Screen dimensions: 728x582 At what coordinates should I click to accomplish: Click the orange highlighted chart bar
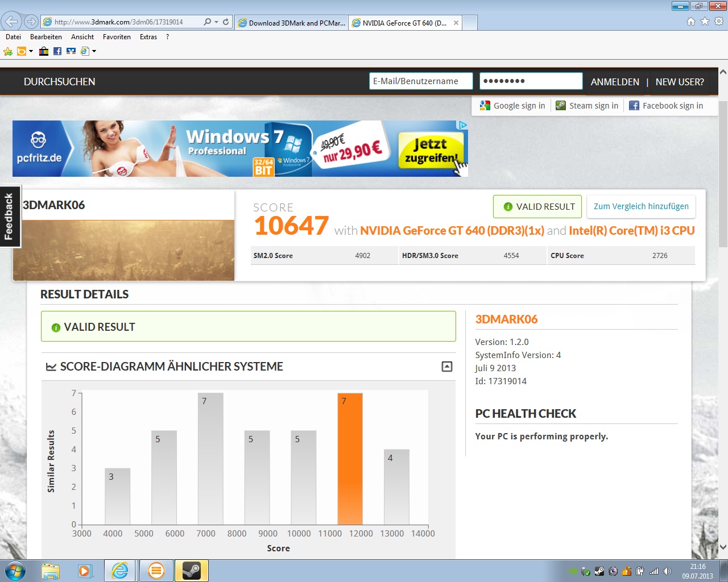tap(350, 459)
